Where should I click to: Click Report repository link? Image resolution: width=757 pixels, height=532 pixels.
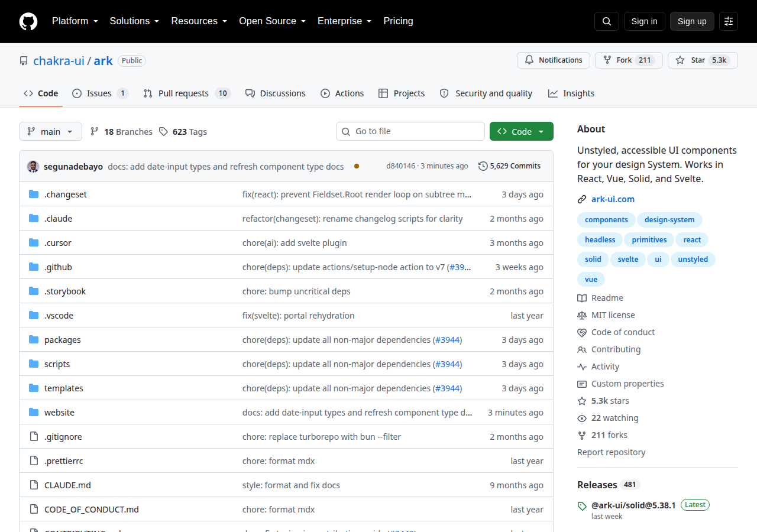pyautogui.click(x=611, y=452)
